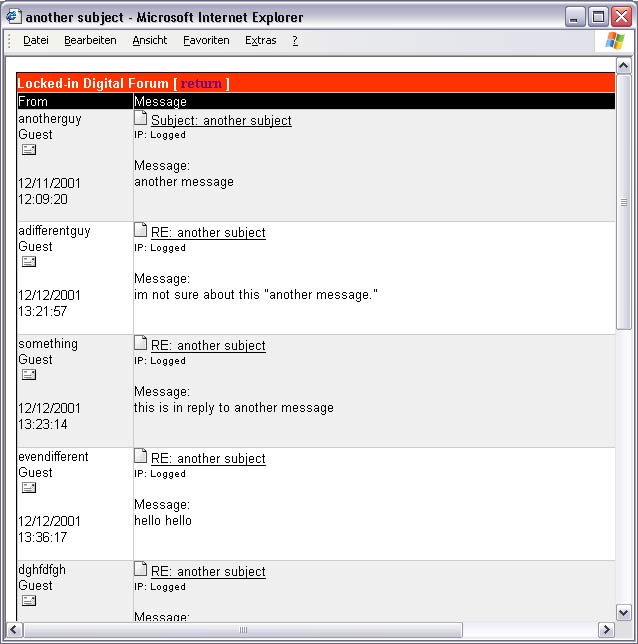
Task: Click the date '12/11/2001'
Action: point(49,183)
